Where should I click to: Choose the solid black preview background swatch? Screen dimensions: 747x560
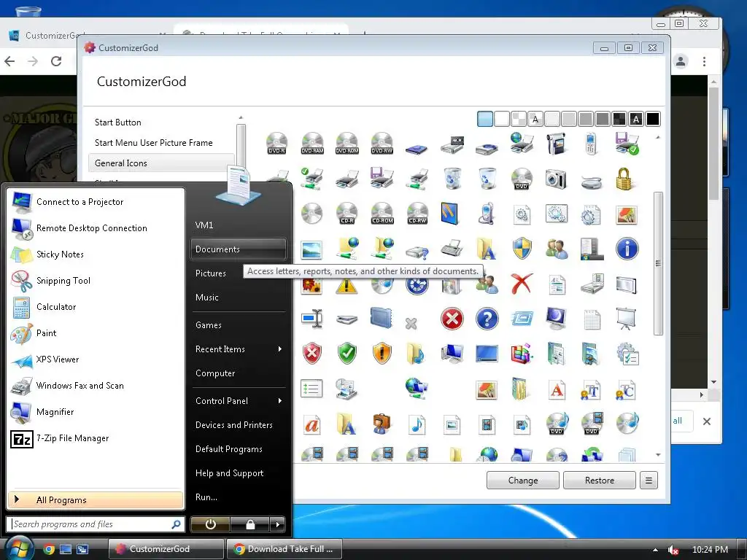point(653,119)
